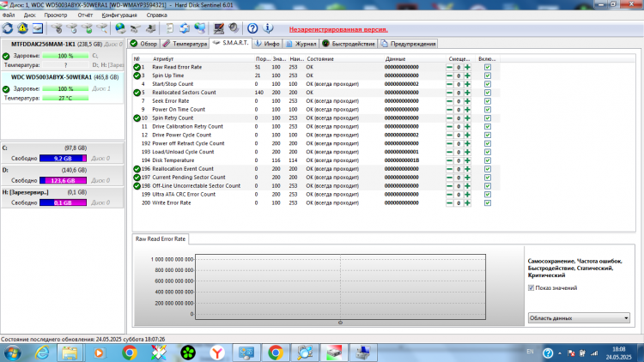The image size is (644, 362).
Task: Open the Конфигурация menu
Action: click(119, 15)
